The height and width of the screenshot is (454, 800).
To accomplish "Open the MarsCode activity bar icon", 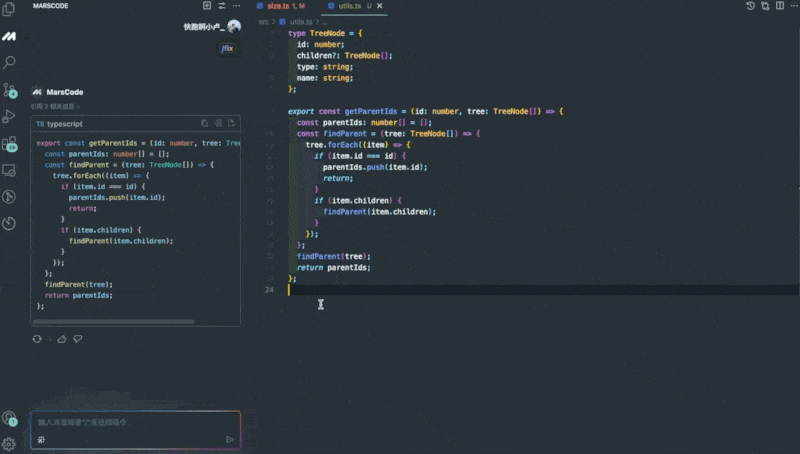I will pyautogui.click(x=9, y=36).
